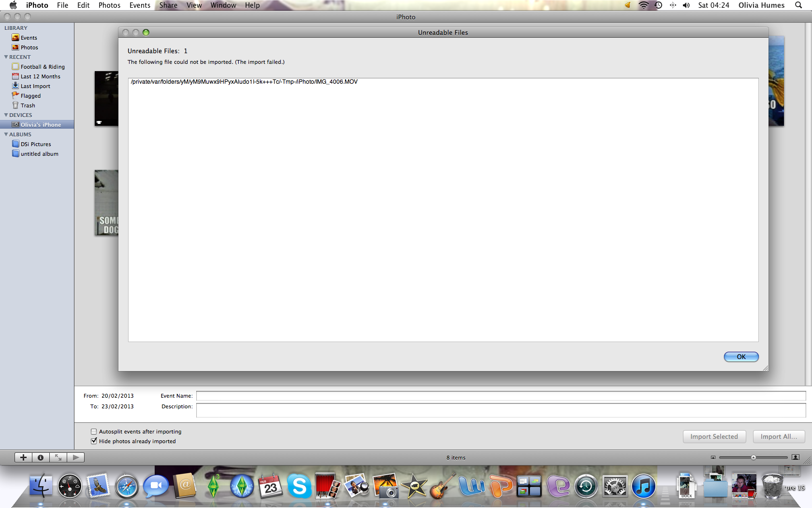Open the File menu
812x508 pixels.
(62, 5)
